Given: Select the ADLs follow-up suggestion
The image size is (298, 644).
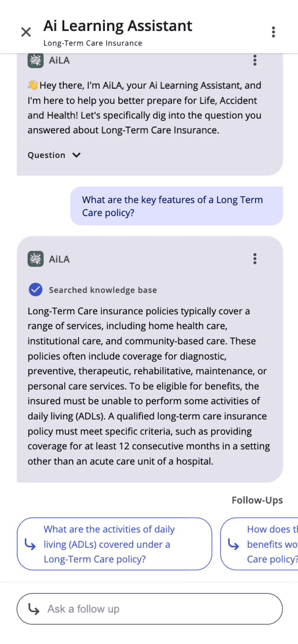Looking at the screenshot, I should pos(114,544).
